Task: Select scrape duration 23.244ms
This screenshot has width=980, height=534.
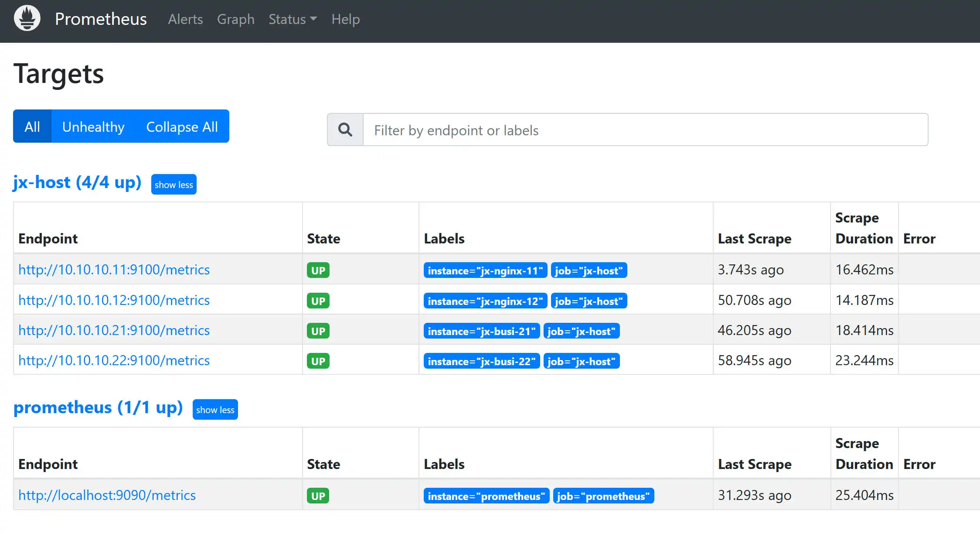Action: click(864, 360)
